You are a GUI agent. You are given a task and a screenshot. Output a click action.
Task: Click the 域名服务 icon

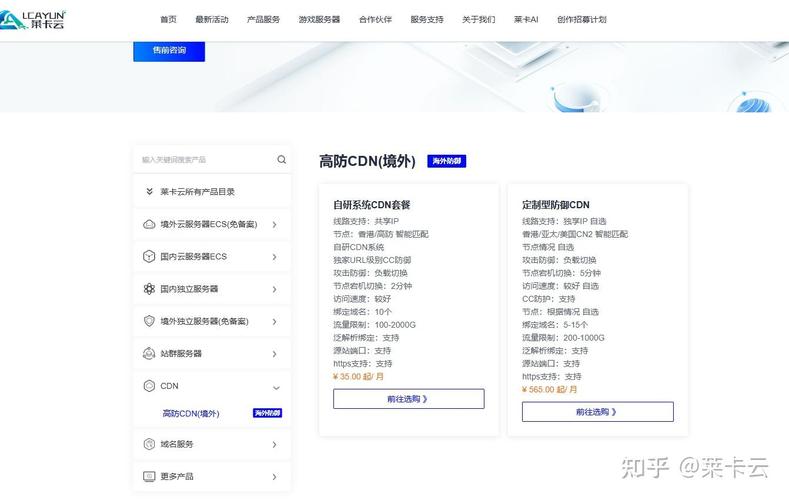pyautogui.click(x=149, y=444)
